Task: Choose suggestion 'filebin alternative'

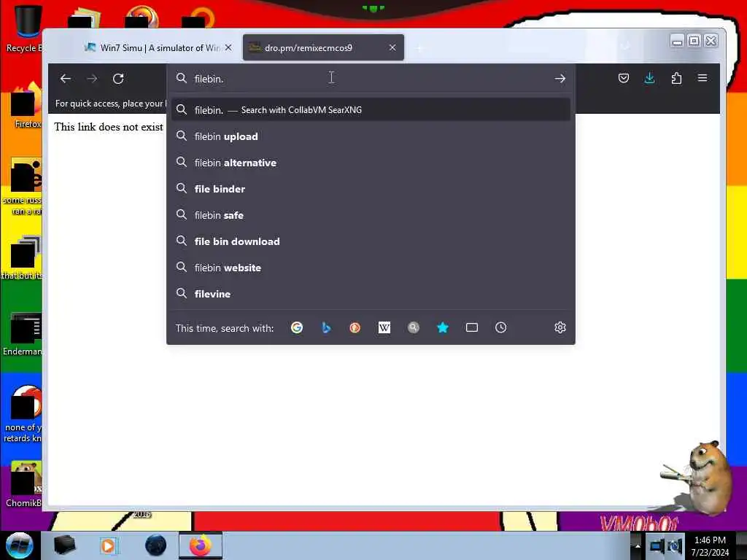Action: (371, 163)
